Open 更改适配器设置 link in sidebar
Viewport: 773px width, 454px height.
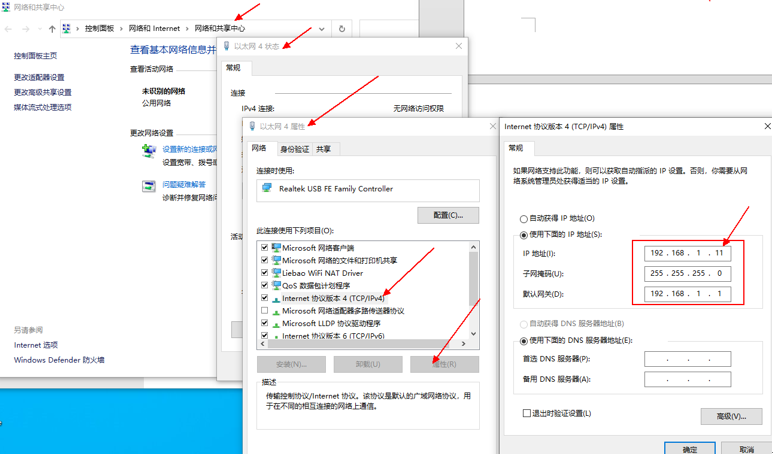coord(39,78)
